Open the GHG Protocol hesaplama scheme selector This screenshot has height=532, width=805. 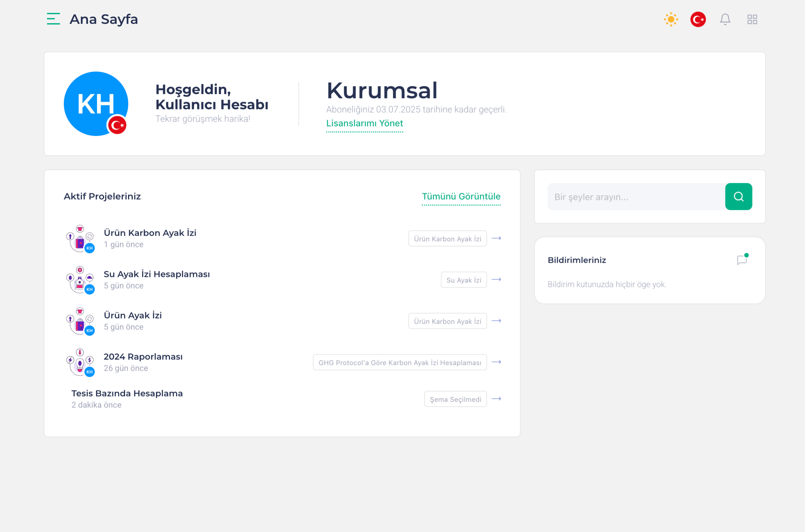click(x=399, y=362)
